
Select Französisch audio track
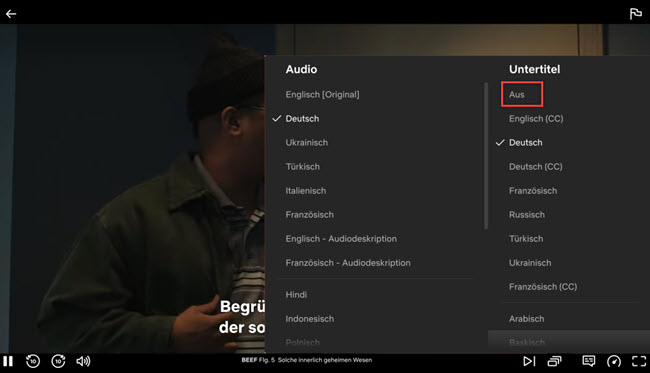309,215
